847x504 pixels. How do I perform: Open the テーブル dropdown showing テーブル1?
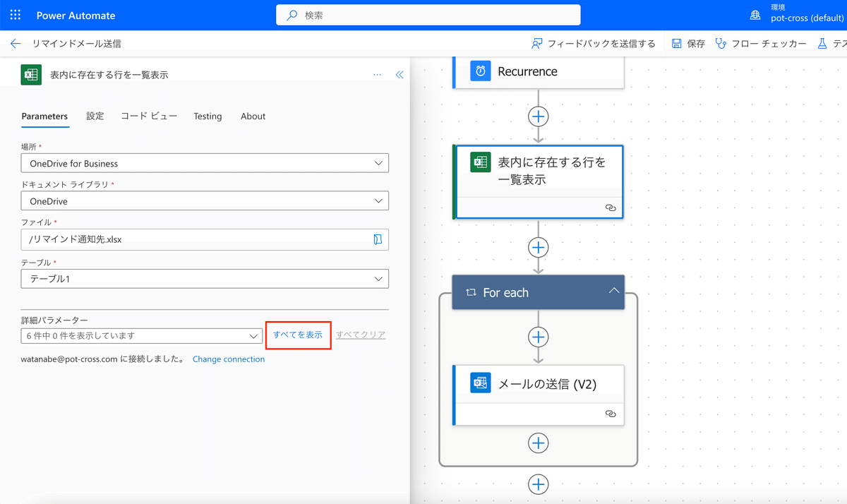click(x=205, y=278)
